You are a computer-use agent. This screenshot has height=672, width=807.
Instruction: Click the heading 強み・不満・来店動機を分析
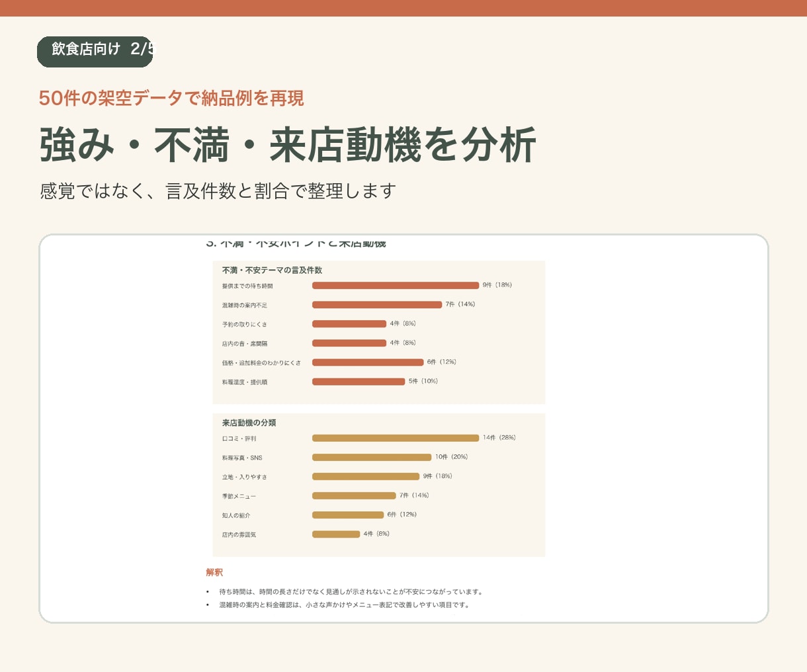pos(288,145)
